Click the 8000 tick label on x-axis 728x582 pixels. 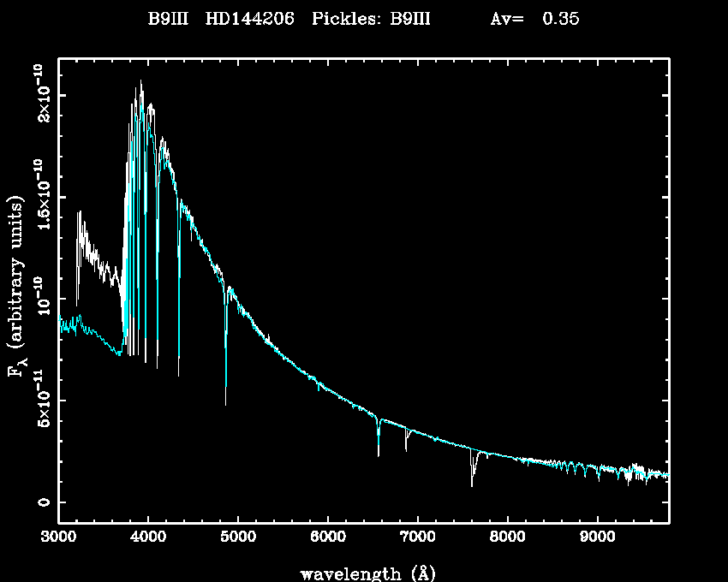click(x=507, y=537)
